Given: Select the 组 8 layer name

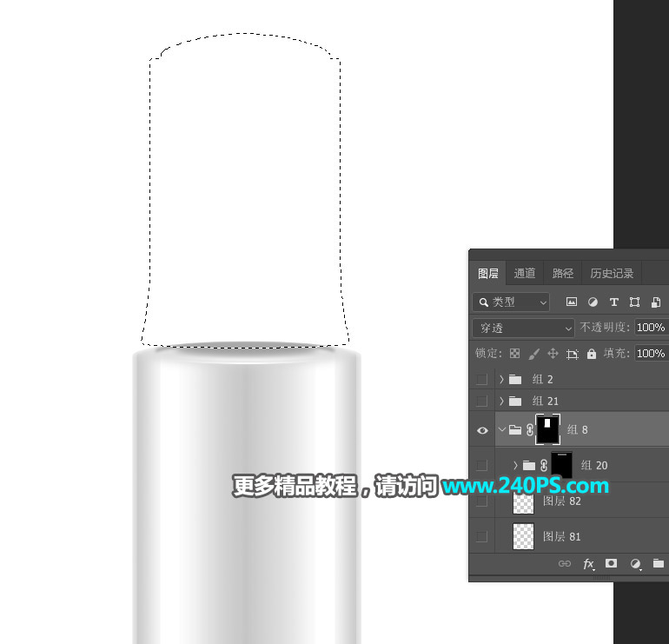Looking at the screenshot, I should [x=577, y=429].
